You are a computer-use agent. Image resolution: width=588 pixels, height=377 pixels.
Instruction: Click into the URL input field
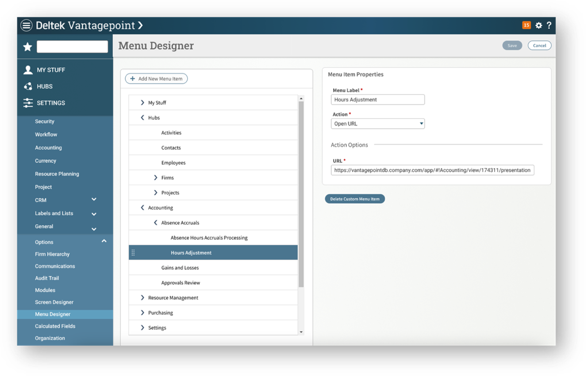coord(432,170)
